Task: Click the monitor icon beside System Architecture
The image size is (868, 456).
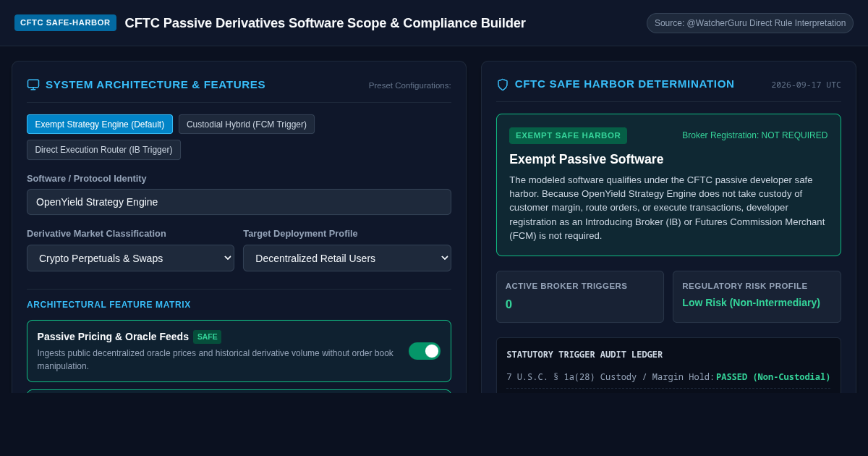Action: (33, 84)
